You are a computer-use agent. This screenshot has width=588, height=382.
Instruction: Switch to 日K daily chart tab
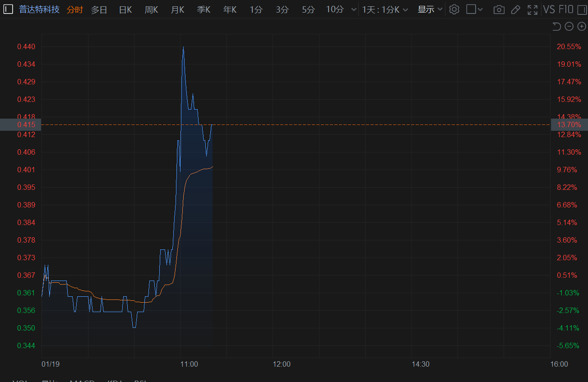tap(125, 9)
